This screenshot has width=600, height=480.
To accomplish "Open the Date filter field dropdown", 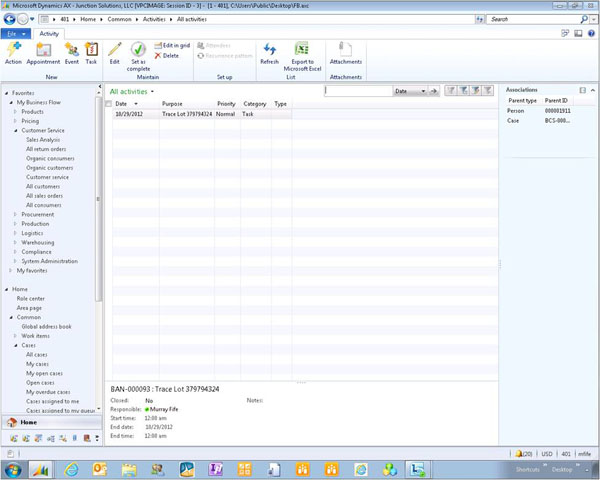I will [423, 90].
